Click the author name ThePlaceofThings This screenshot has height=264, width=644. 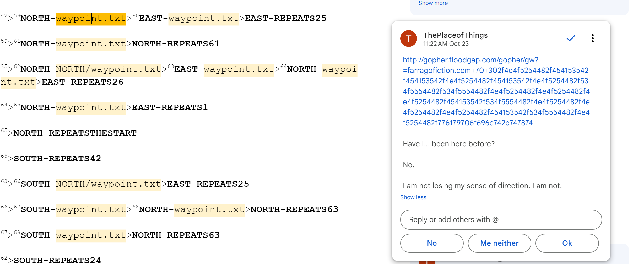455,35
